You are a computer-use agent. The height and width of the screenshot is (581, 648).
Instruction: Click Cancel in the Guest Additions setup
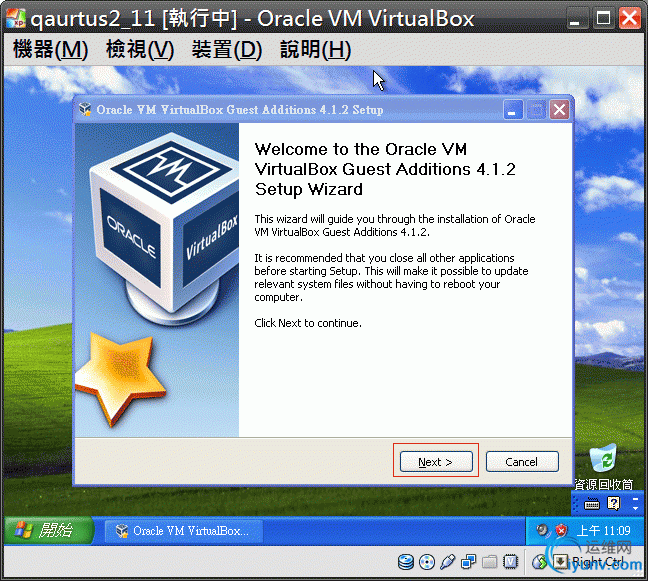pos(522,461)
